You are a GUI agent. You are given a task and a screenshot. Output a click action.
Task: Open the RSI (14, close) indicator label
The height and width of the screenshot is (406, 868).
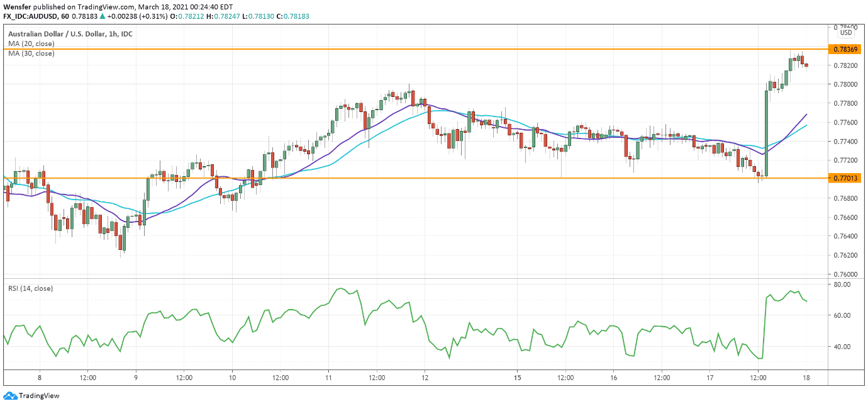(30, 288)
